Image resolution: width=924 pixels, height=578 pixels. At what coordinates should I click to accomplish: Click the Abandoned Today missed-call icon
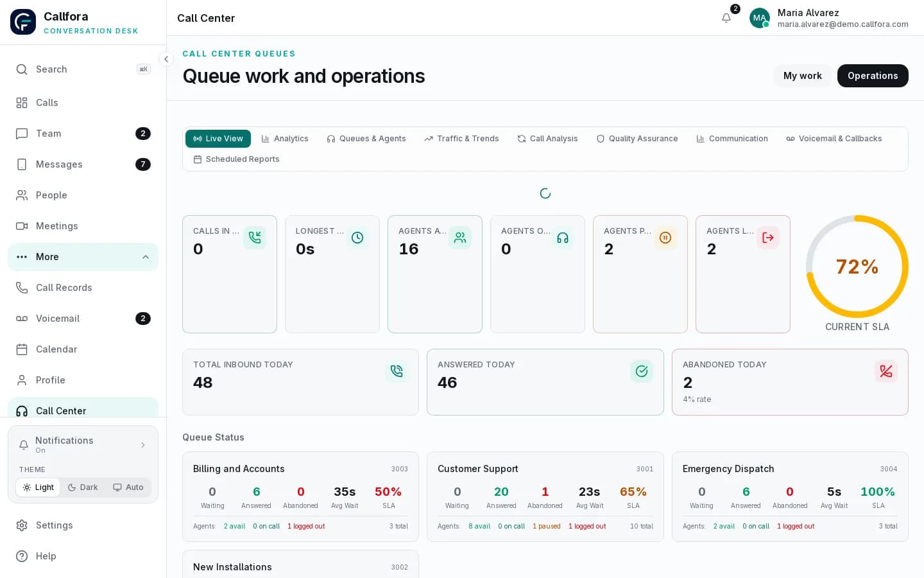click(x=886, y=371)
